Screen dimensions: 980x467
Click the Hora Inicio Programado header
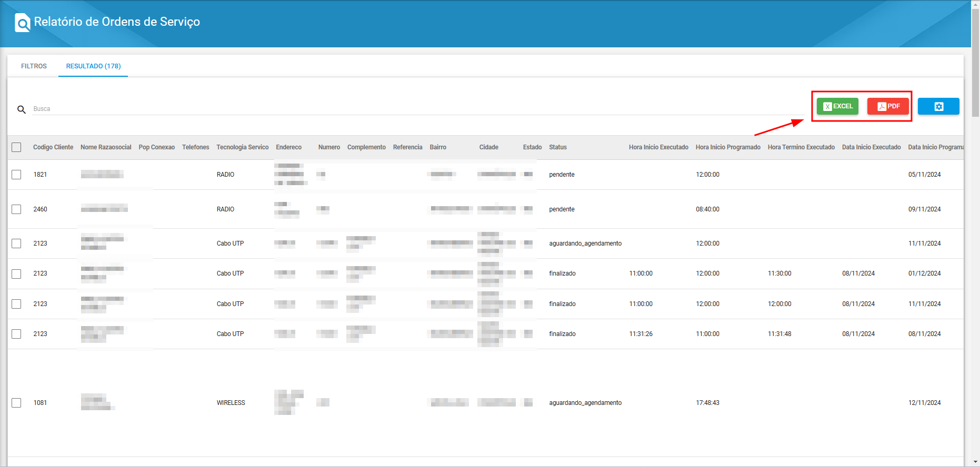click(x=728, y=147)
